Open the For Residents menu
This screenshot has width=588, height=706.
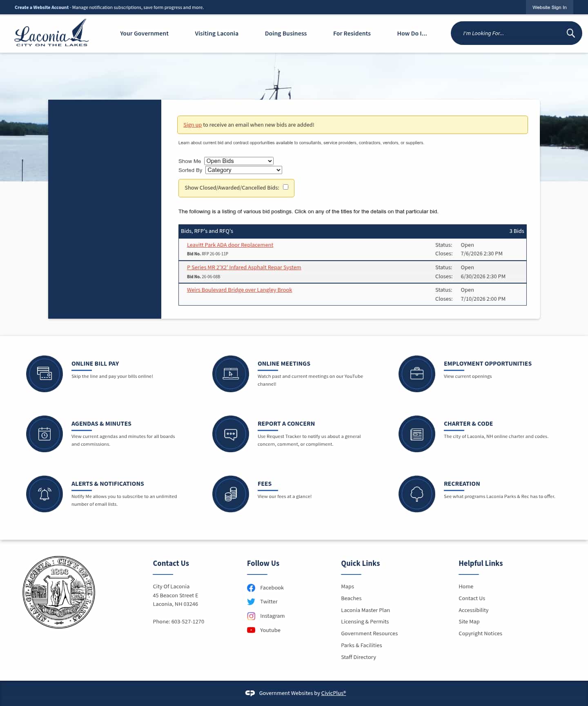[x=352, y=34]
